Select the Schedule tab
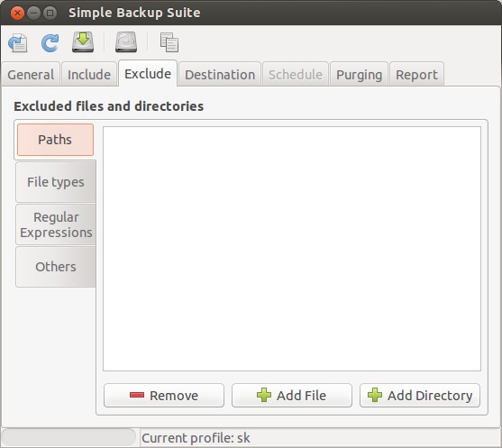 296,74
